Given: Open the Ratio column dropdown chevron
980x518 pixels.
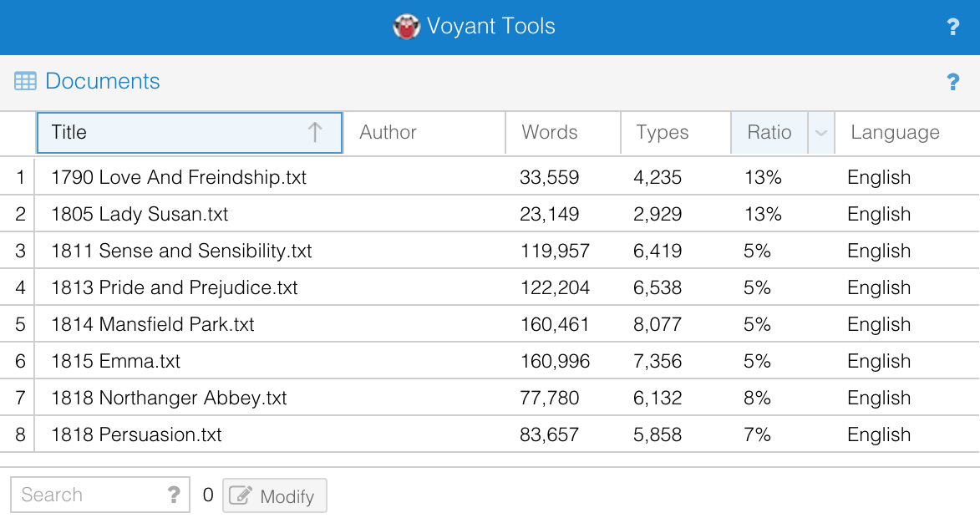Looking at the screenshot, I should pos(820,132).
